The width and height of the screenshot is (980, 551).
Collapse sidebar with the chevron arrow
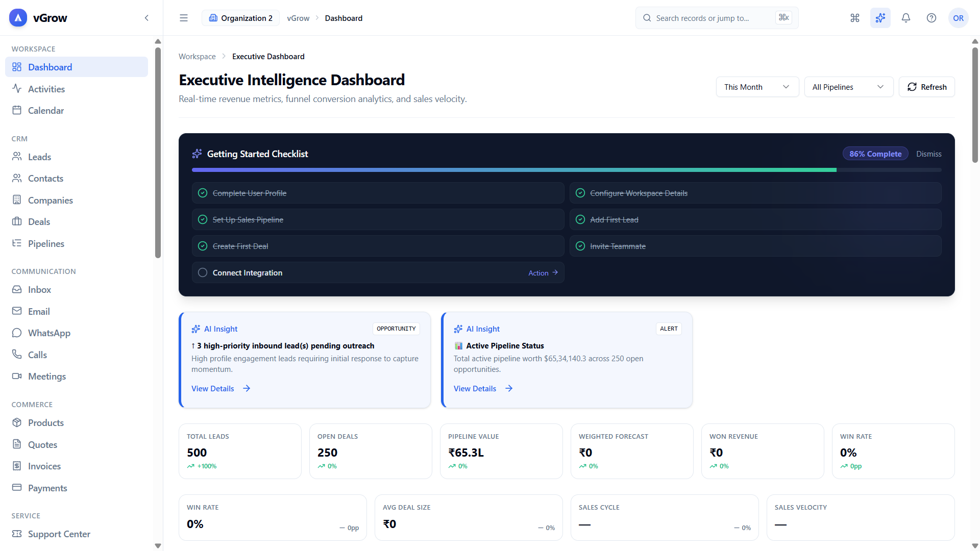(x=146, y=18)
